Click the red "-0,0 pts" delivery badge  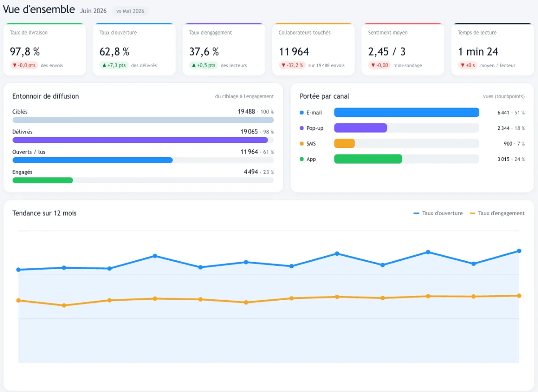[x=24, y=65]
